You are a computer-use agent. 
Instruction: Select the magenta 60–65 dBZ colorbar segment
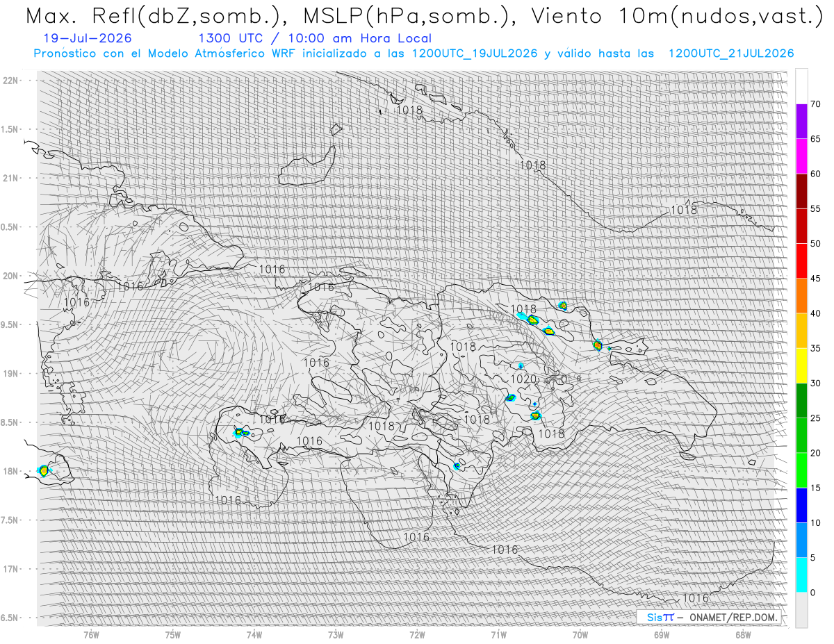pos(801,156)
